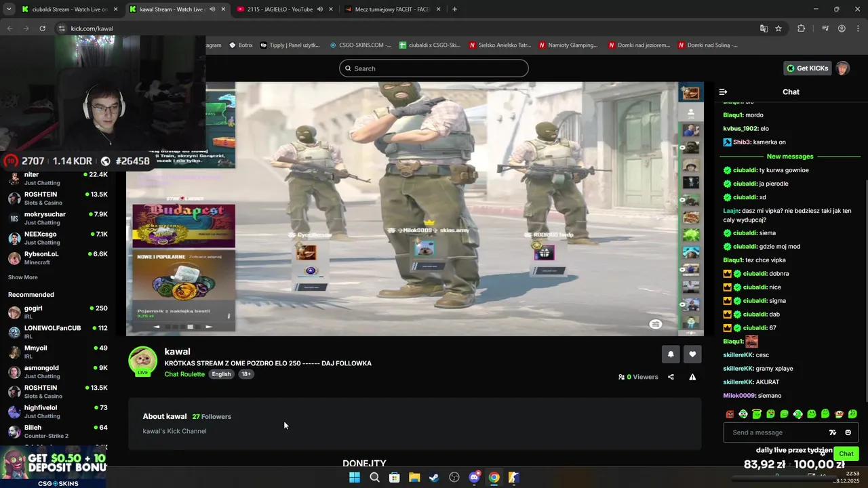Screen dimensions: 868x488
Task: Open the browser extensions menu
Action: tap(801, 28)
